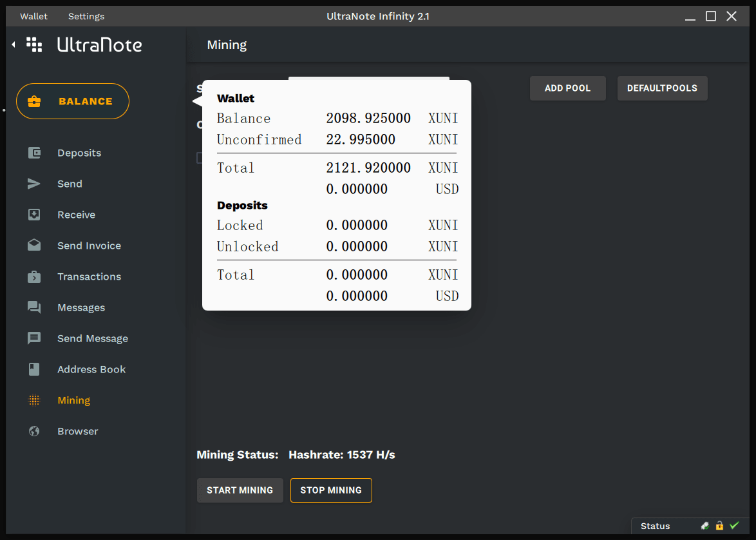Image resolution: width=756 pixels, height=540 pixels.
Task: Maximize the UltraNote window
Action: click(711, 16)
